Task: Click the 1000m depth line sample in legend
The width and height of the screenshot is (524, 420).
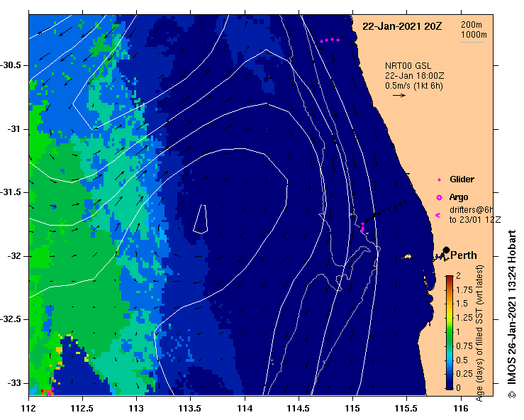Action: (472, 42)
